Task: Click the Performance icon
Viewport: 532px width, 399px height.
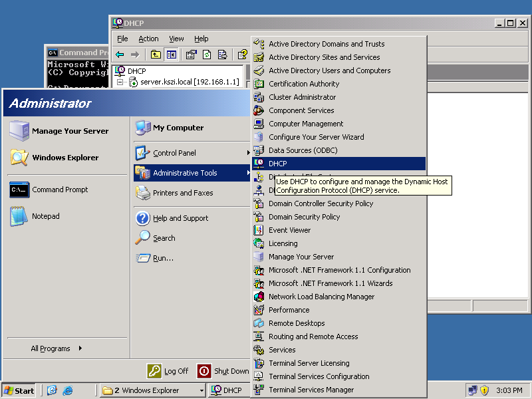Action: coord(259,310)
